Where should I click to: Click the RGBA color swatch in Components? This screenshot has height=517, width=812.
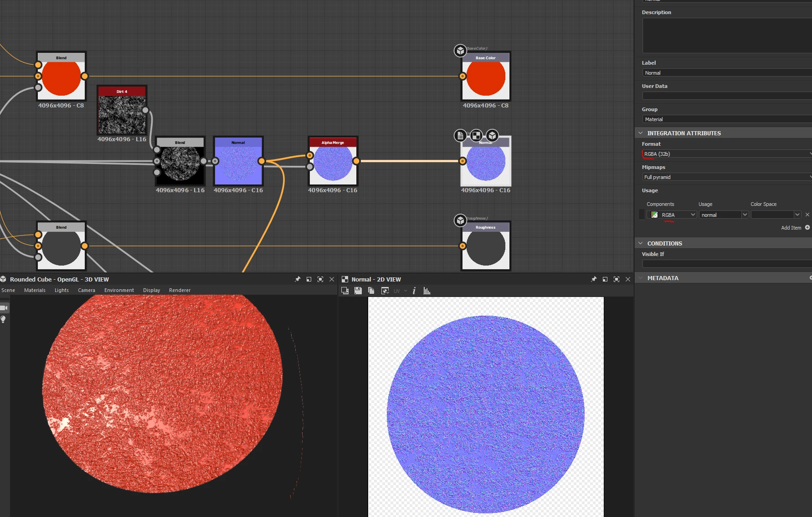pyautogui.click(x=654, y=215)
